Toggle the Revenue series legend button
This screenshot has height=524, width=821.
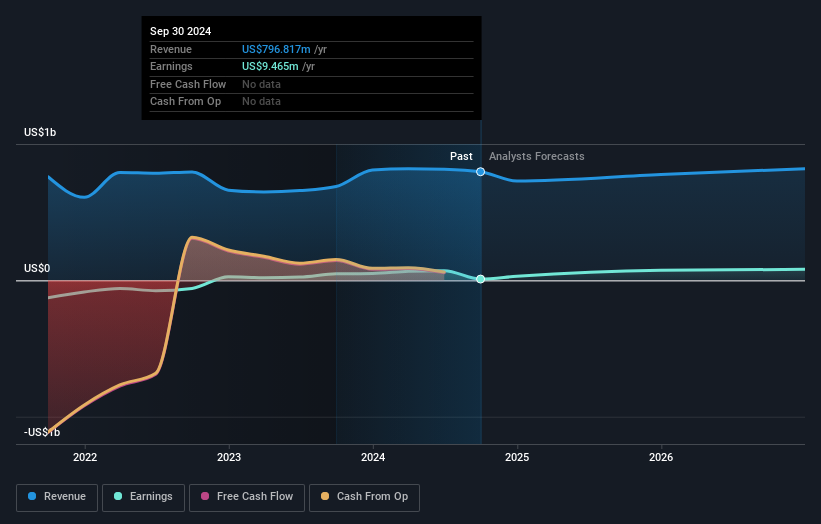(57, 497)
